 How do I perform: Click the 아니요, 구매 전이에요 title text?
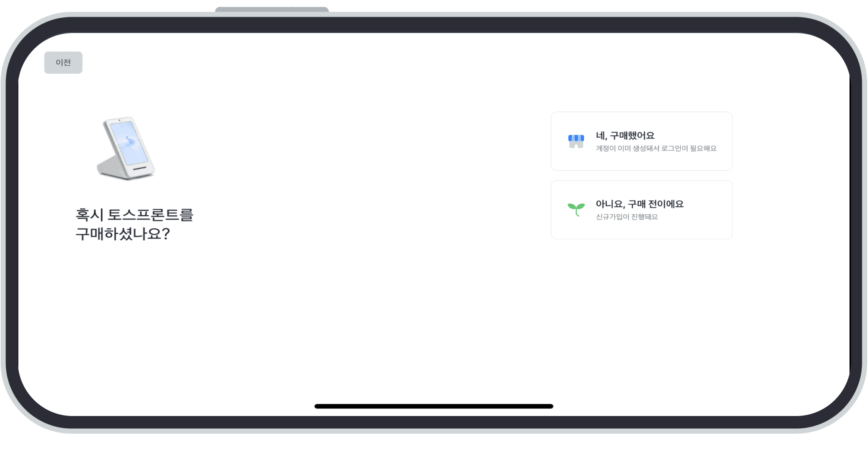click(640, 204)
